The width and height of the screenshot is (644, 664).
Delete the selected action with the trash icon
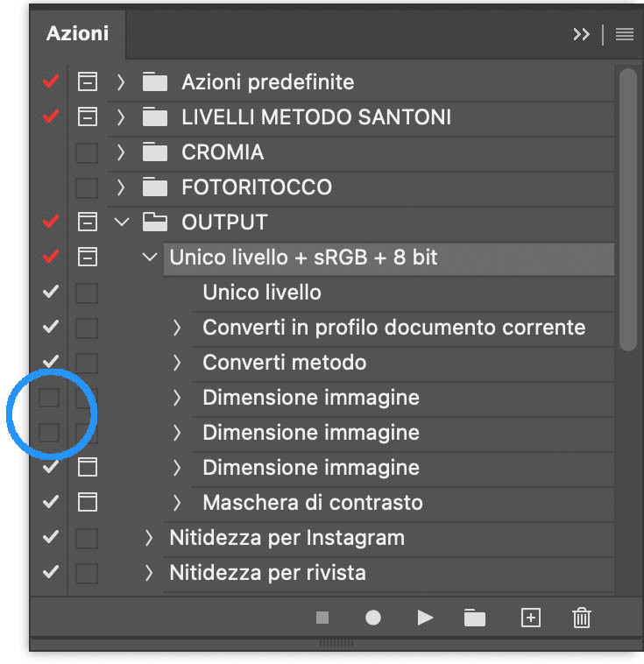pos(581,618)
